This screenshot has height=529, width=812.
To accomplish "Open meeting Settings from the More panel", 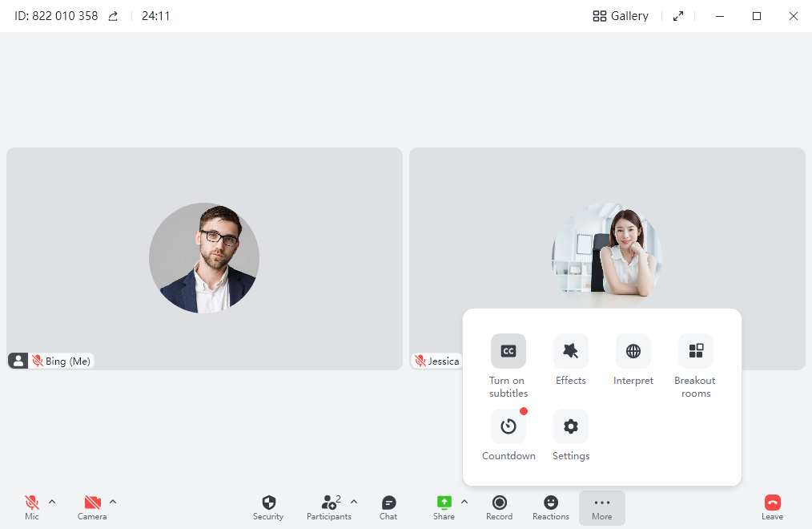I will click(x=570, y=426).
